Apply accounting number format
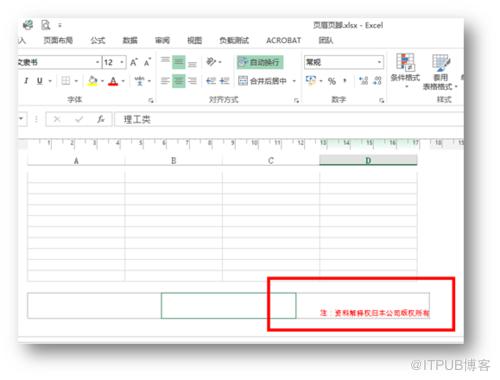Viewport: 500px width, 380px height. [x=311, y=80]
